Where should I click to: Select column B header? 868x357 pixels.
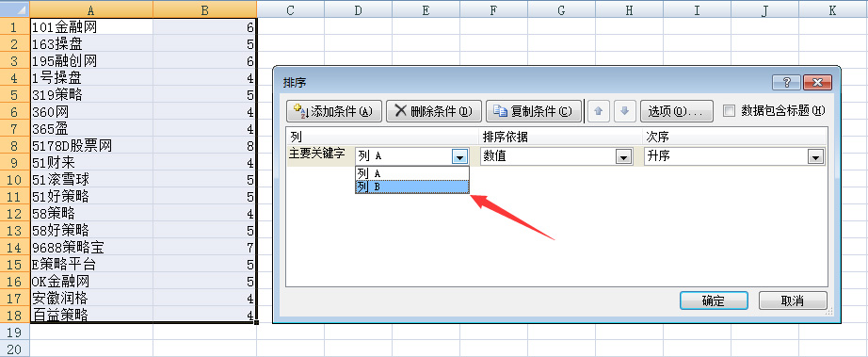(205, 10)
